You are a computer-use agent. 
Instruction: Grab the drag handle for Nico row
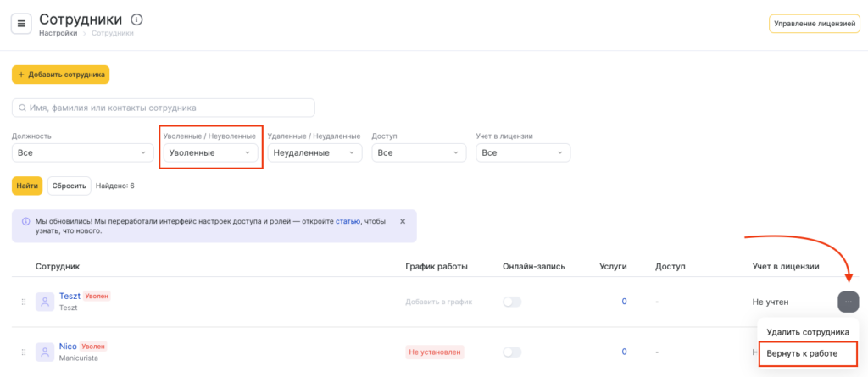click(x=23, y=352)
